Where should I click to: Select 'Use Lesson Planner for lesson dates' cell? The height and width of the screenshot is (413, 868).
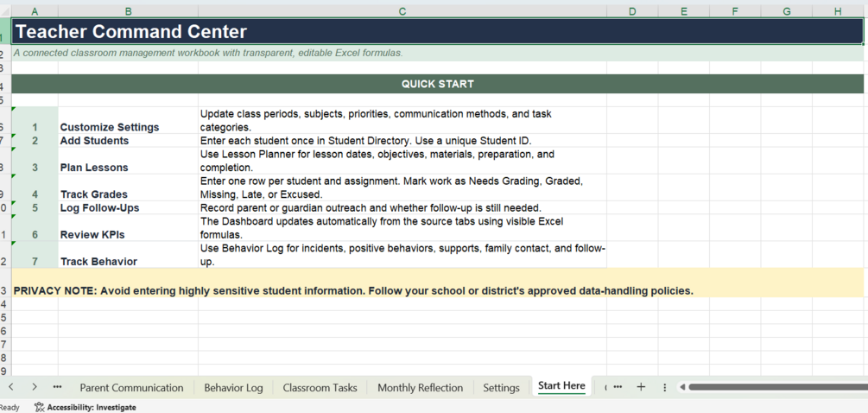(402, 161)
